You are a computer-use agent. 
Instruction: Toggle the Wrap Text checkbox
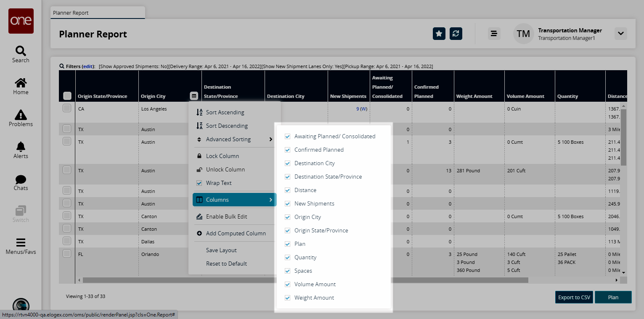point(199,183)
